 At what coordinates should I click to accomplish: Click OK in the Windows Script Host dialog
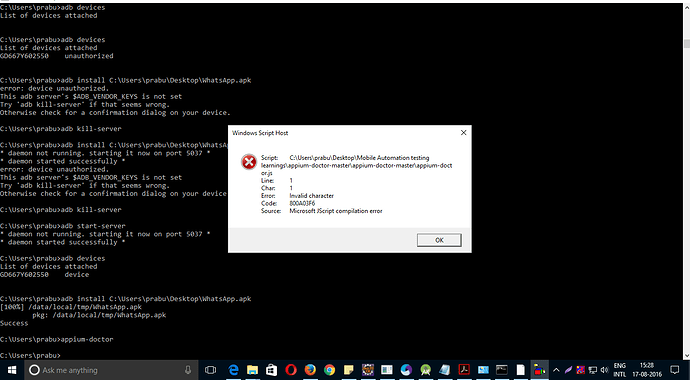[x=439, y=240]
